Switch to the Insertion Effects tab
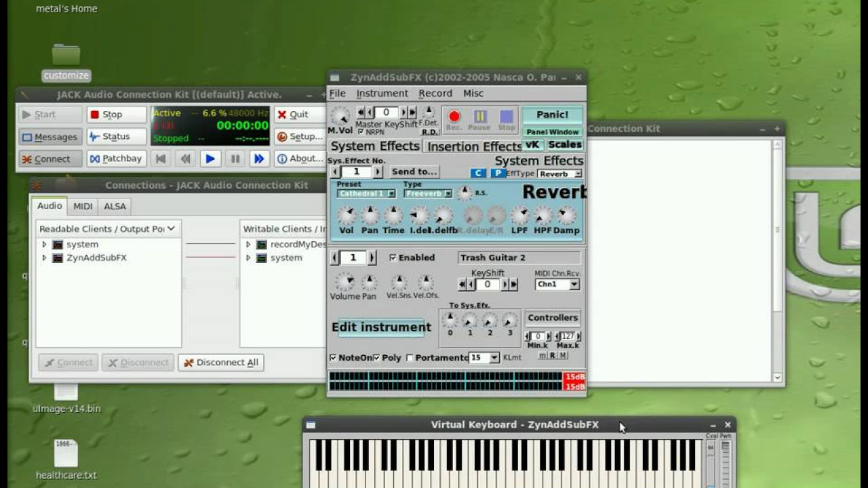Screen dimensions: 868x488 coord(474,146)
